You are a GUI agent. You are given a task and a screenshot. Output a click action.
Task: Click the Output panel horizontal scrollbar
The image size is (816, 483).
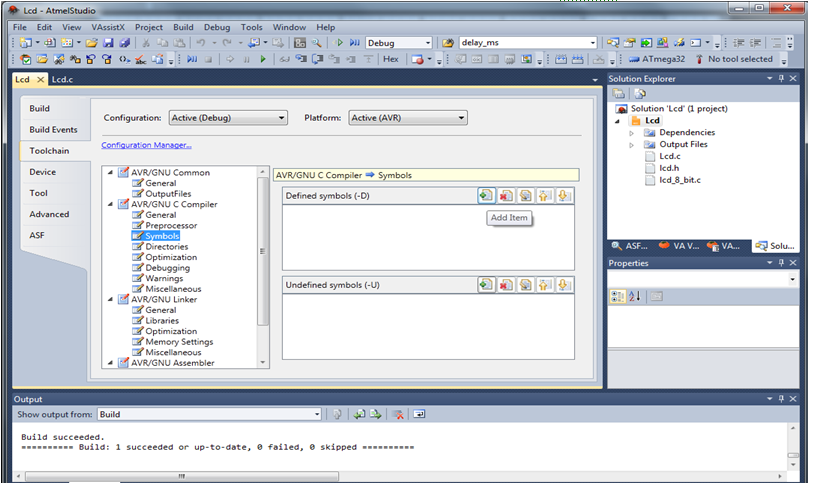[182, 476]
